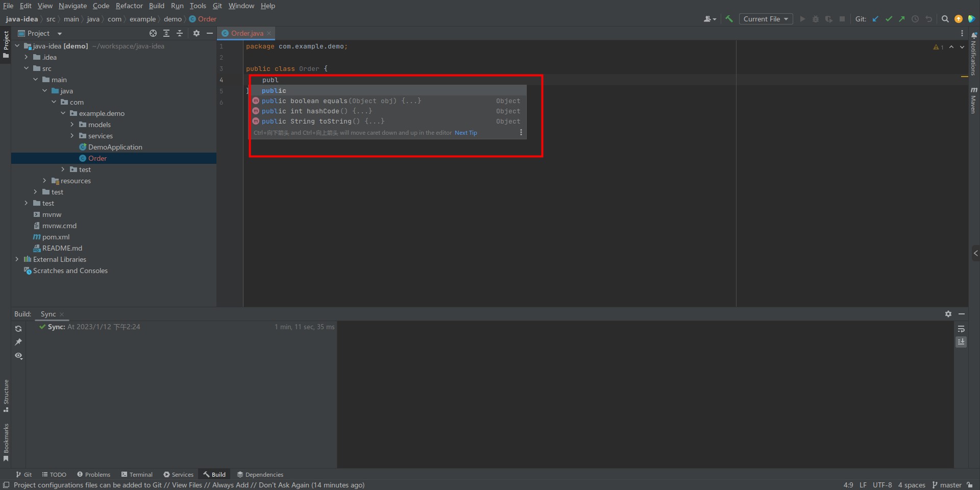Click the eye view options icon

[18, 355]
